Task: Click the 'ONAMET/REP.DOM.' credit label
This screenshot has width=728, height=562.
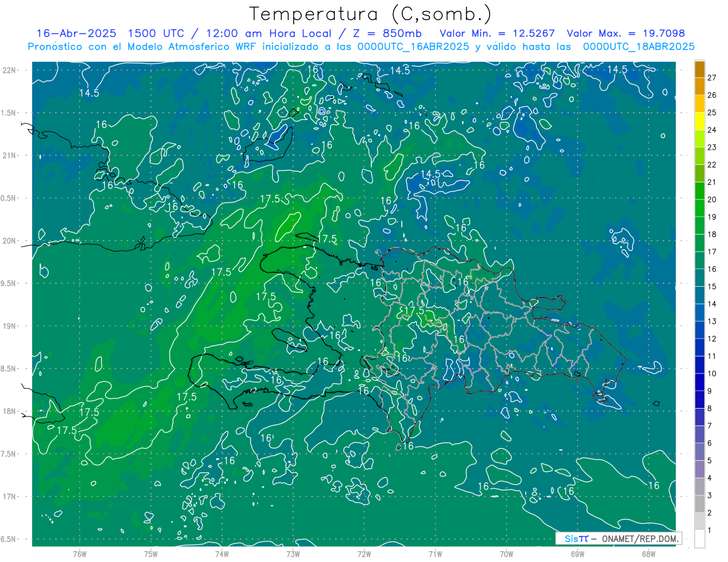Action: coord(640,538)
